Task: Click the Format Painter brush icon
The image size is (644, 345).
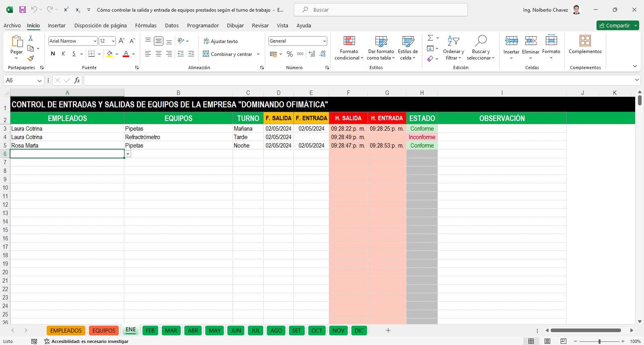Action: click(x=31, y=59)
